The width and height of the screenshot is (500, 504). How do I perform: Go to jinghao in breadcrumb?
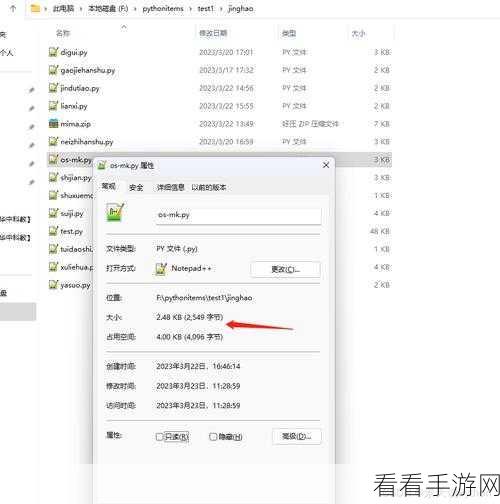[x=241, y=9]
